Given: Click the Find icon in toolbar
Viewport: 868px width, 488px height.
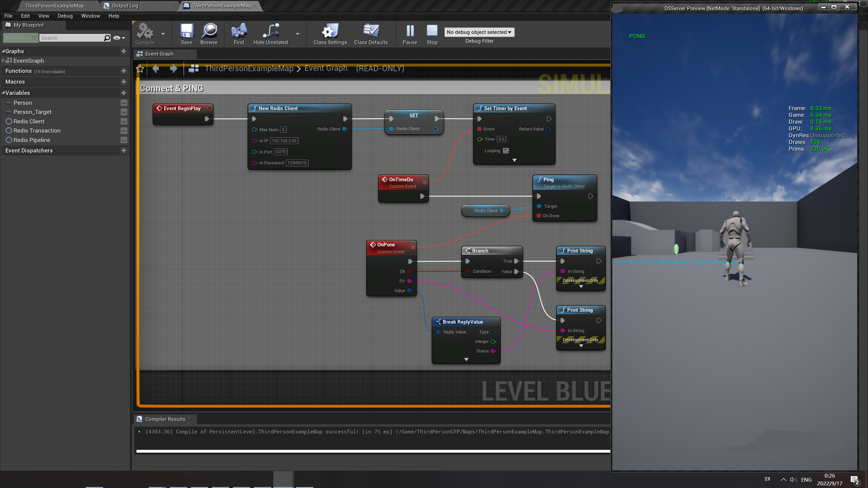Looking at the screenshot, I should [239, 31].
